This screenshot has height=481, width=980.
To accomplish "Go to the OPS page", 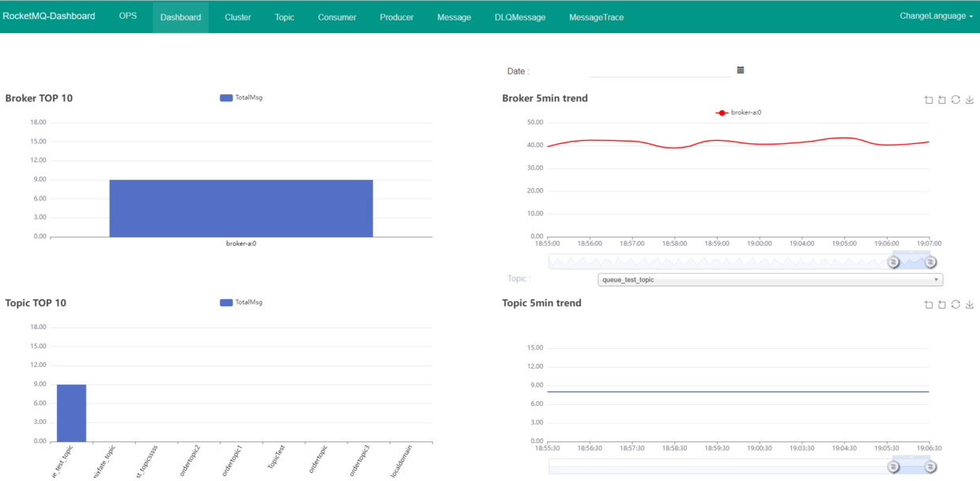I will [128, 16].
